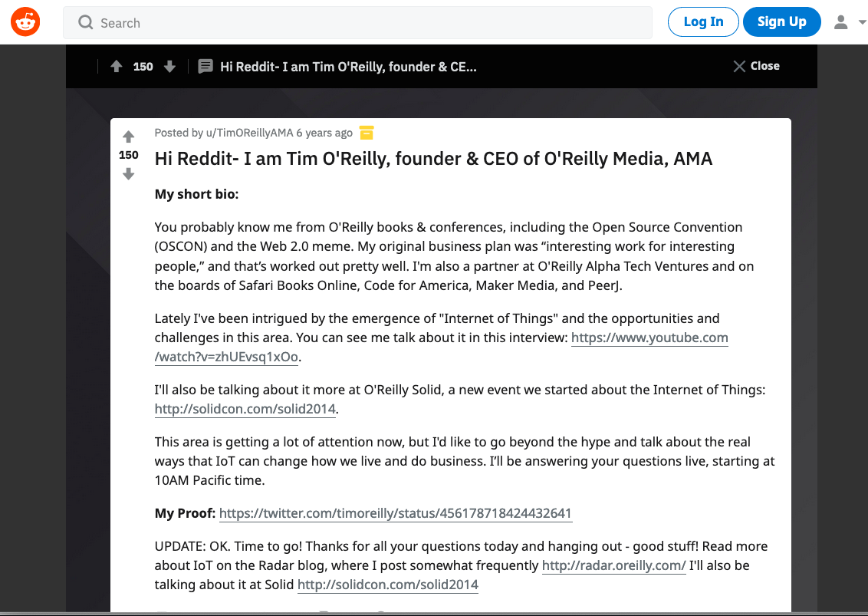Viewport: 868px width, 616px height.
Task: Click the post type icon in header bar
Action: point(205,67)
